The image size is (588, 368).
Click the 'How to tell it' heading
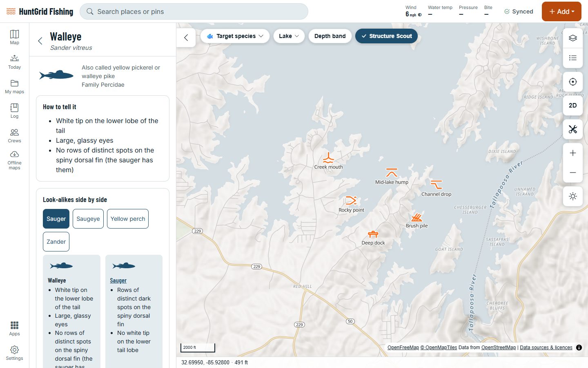point(60,107)
